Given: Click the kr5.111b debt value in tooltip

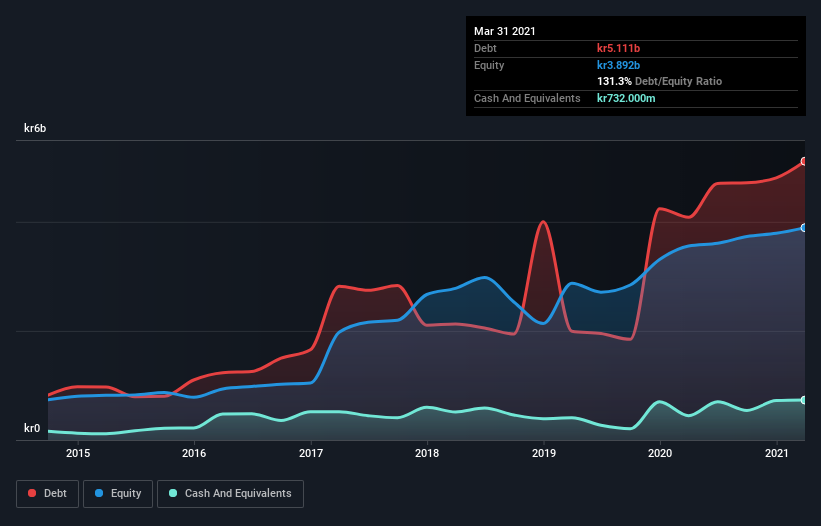Looking at the screenshot, I should [x=618, y=48].
